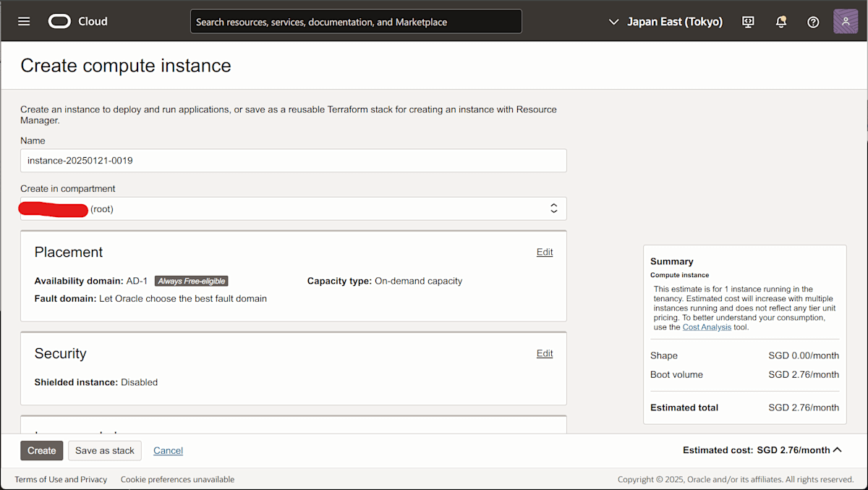Click the Security heading
868x490 pixels.
(61, 353)
